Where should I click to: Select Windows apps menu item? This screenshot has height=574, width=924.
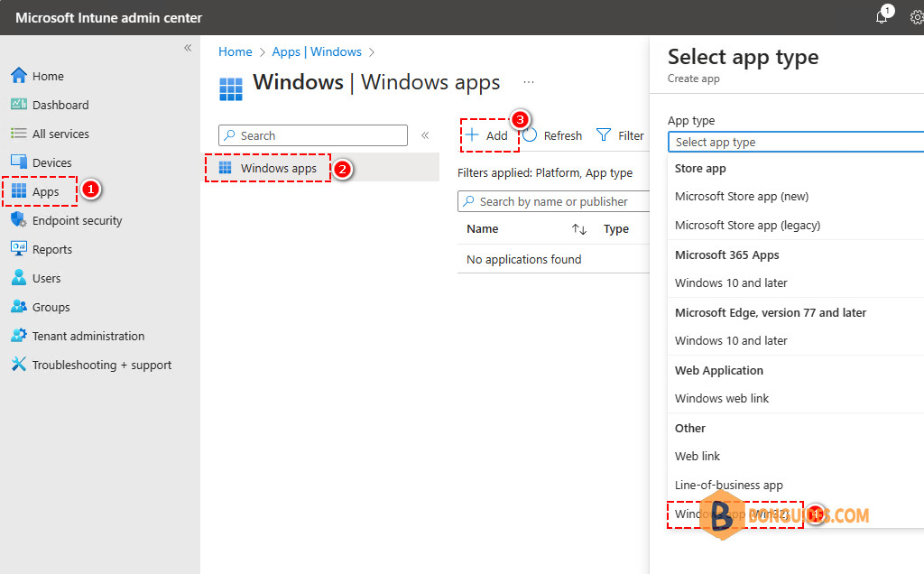(x=322, y=167)
